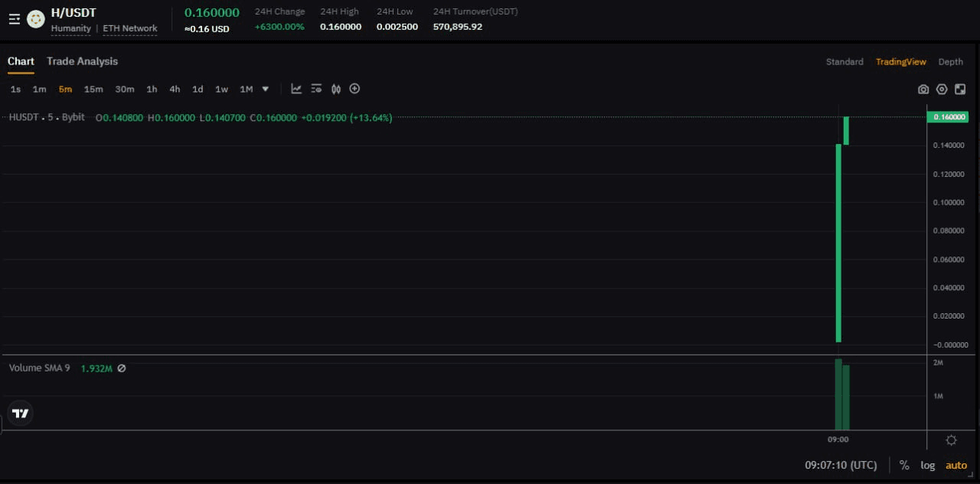
Task: Click the Volume SMA 9 indicator label
Action: coord(39,368)
